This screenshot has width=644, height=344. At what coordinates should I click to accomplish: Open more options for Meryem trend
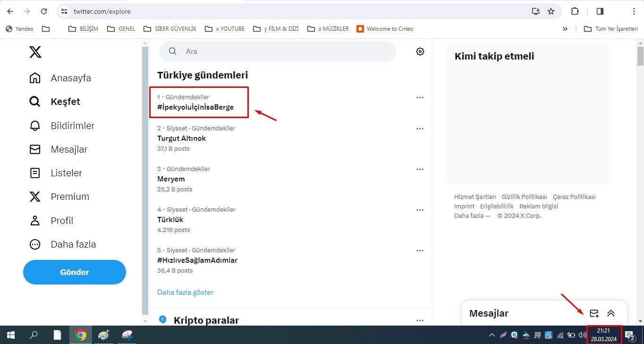pos(420,170)
